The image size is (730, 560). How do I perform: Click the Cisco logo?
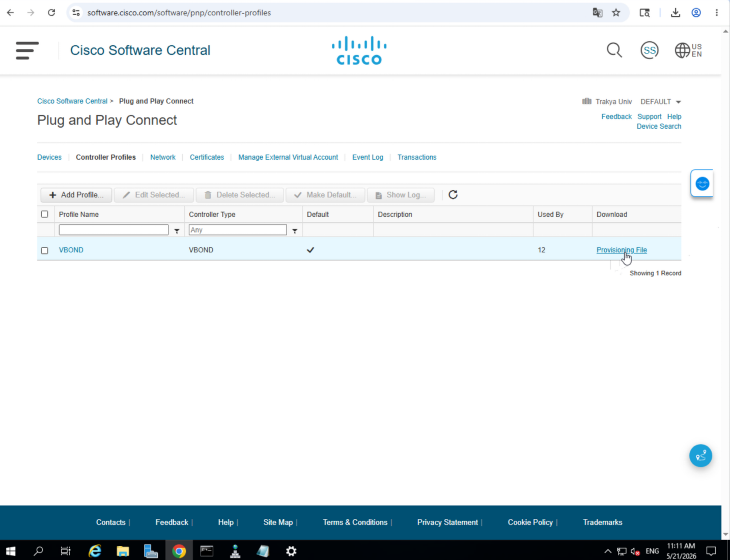[x=359, y=50]
